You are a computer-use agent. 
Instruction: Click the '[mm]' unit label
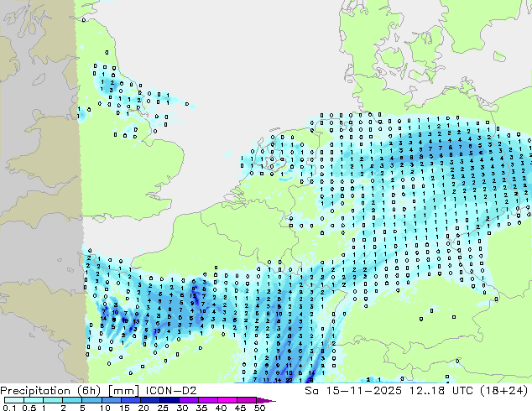coord(123,391)
